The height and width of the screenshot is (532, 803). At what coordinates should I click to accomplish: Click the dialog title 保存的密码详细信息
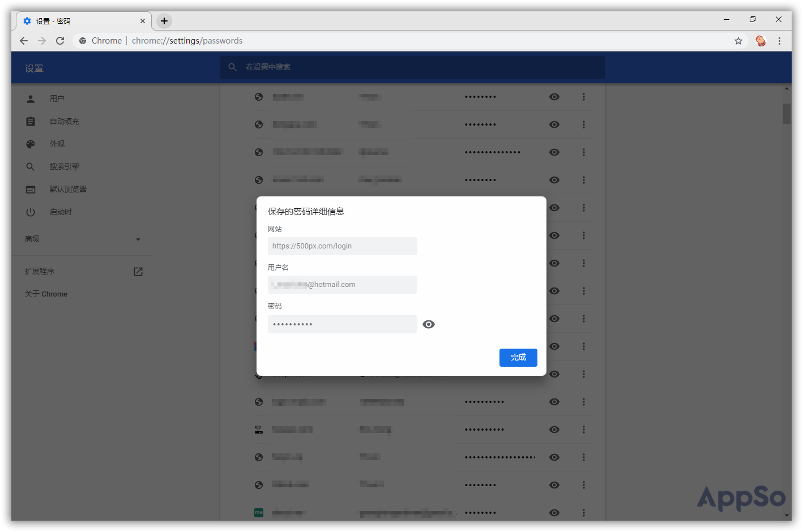coord(306,212)
